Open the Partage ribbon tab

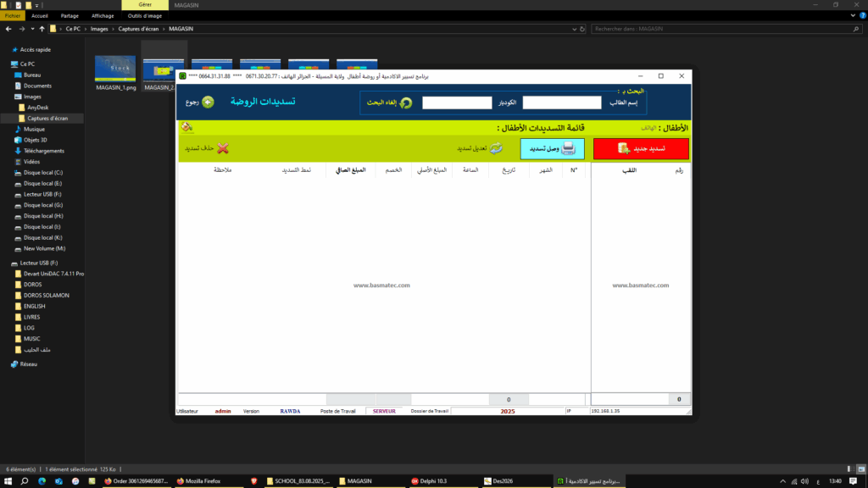click(70, 15)
